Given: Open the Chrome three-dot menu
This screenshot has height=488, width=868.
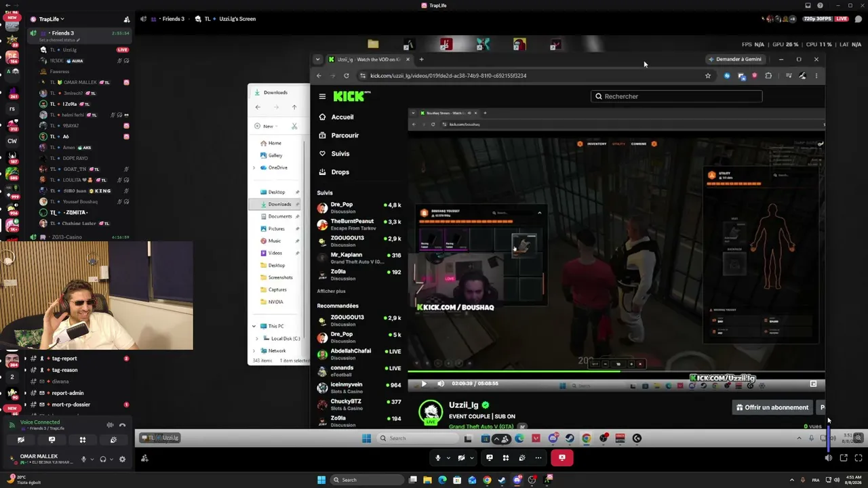Looking at the screenshot, I should [816, 76].
